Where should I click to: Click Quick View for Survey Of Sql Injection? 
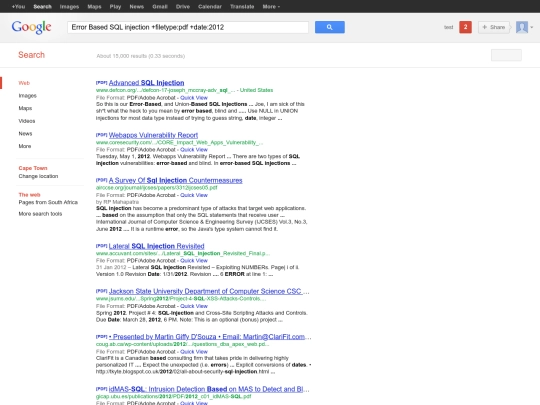coord(194,195)
